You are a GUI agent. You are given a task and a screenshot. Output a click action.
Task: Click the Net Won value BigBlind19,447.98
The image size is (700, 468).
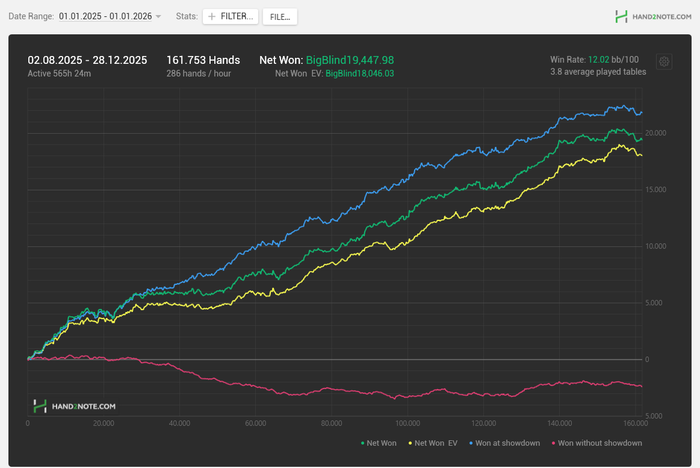coord(350,60)
